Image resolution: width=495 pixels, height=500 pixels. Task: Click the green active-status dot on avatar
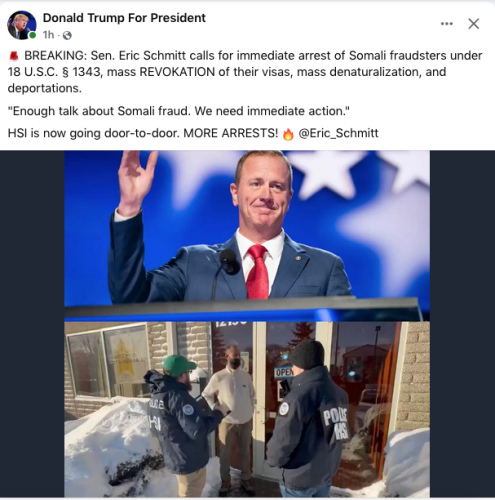coord(32,35)
